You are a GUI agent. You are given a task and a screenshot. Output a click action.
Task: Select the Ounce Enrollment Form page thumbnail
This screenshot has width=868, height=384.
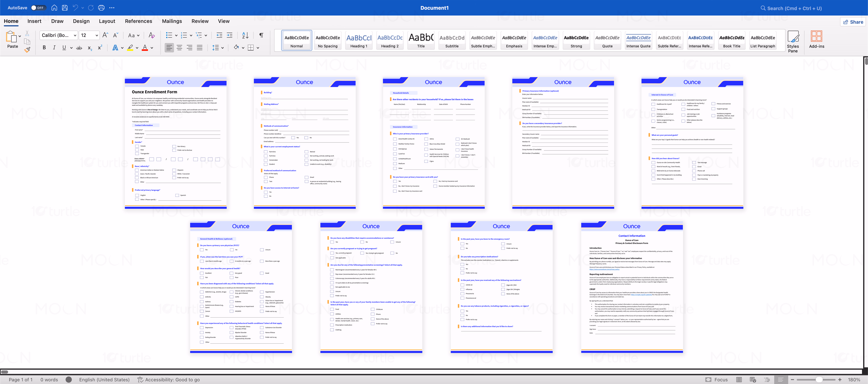pos(176,143)
